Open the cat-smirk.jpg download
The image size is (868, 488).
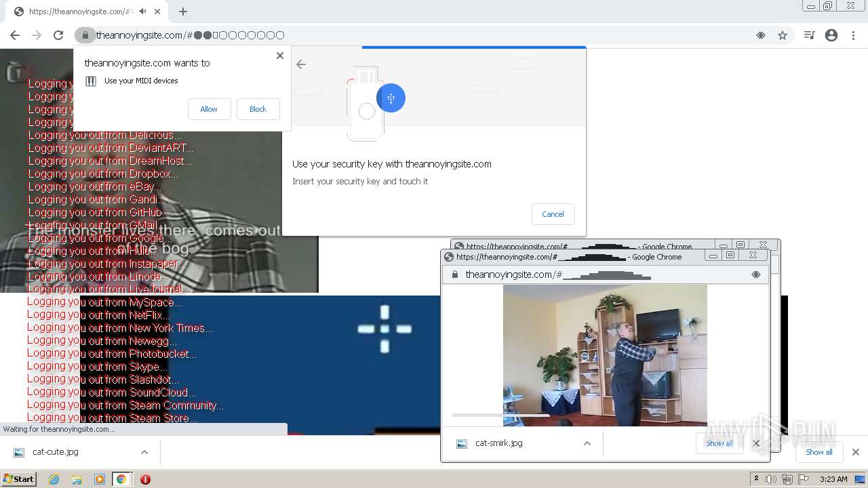point(498,443)
